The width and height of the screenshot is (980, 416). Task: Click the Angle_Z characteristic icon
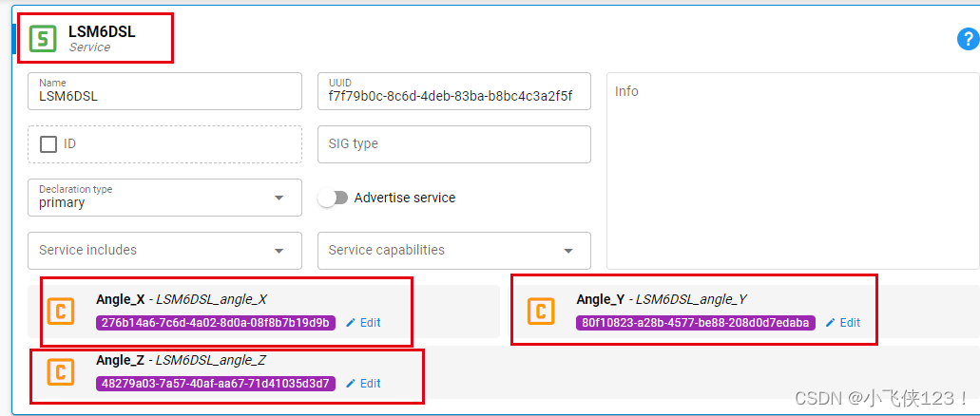[62, 372]
